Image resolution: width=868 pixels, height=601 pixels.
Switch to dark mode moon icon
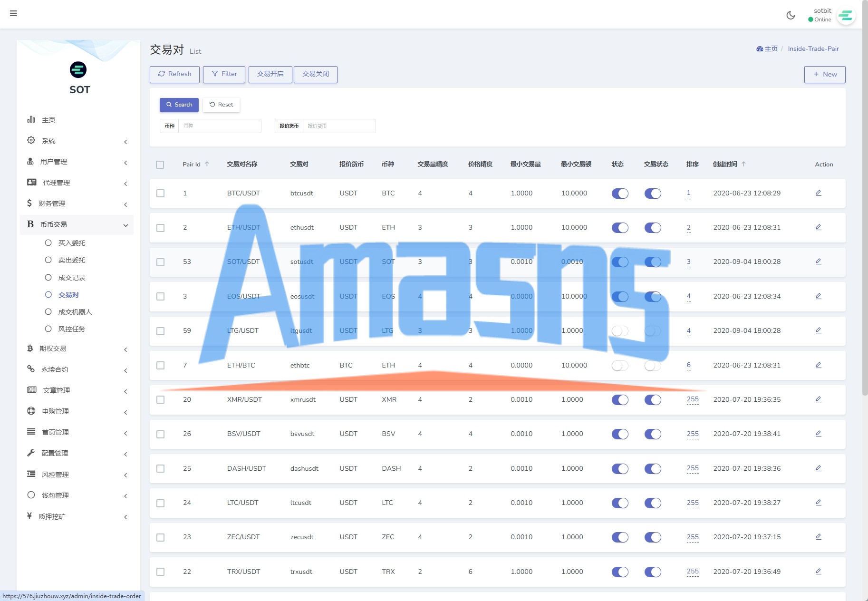[791, 15]
